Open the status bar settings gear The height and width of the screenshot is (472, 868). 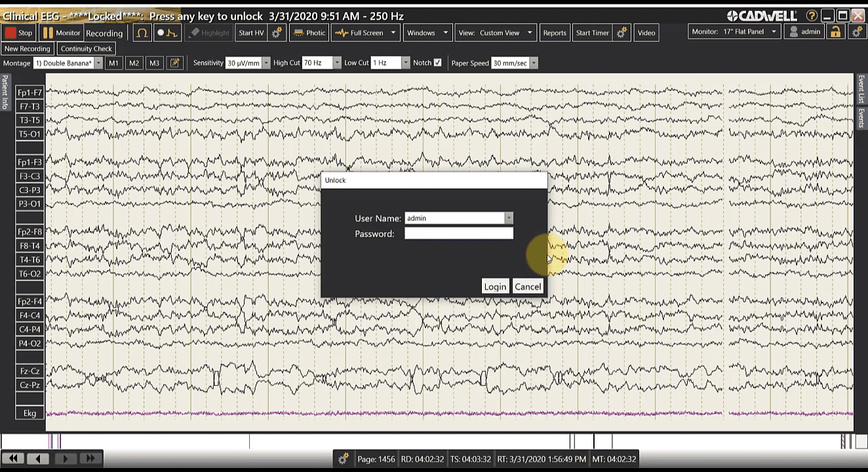click(343, 459)
